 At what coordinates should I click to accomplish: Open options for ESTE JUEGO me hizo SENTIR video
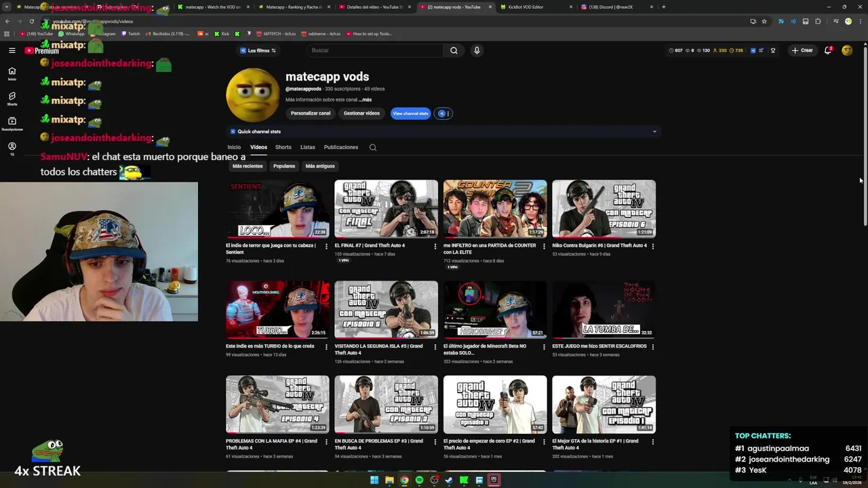coord(653,347)
